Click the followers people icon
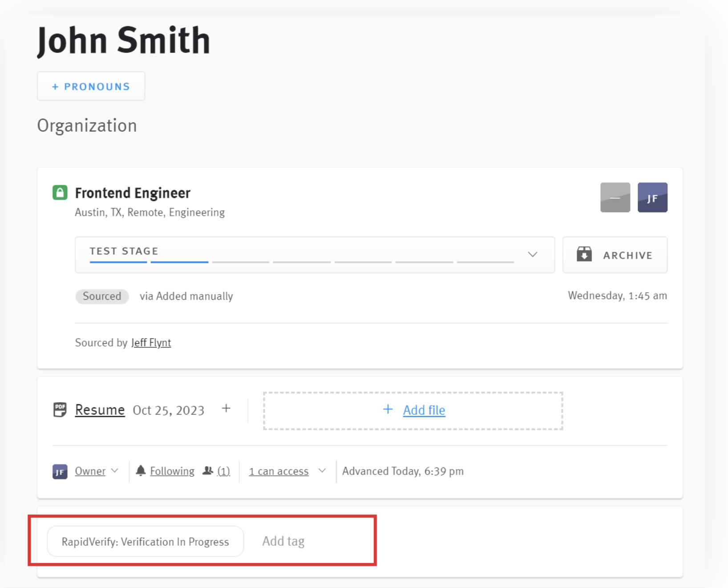728x588 pixels. click(x=207, y=471)
